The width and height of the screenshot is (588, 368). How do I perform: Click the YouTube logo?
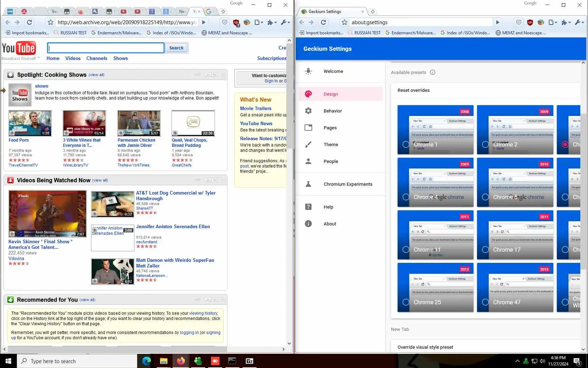pyautogui.click(x=19, y=48)
